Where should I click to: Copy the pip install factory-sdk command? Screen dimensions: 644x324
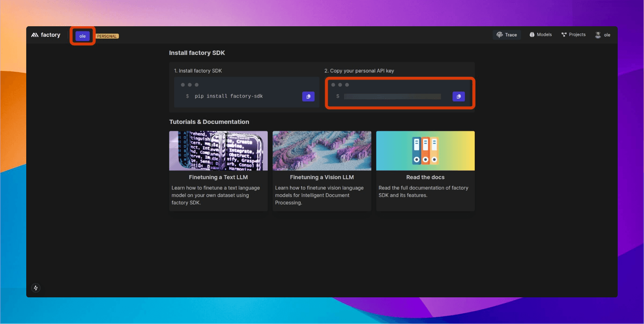coord(308,96)
